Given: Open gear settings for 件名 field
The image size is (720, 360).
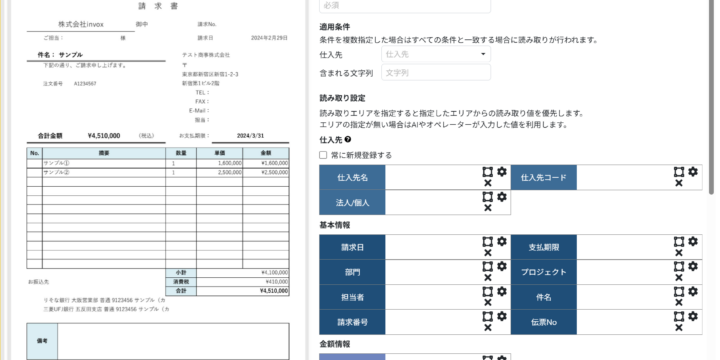Looking at the screenshot, I should click(x=693, y=292).
